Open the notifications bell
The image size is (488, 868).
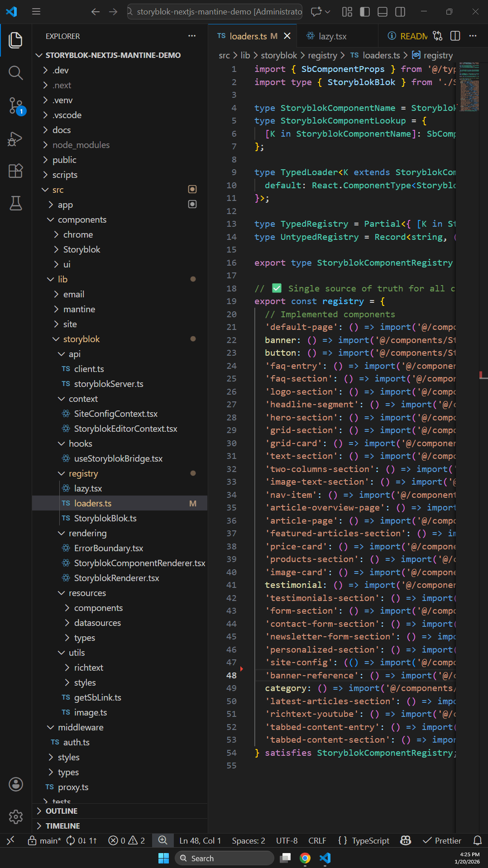477,840
